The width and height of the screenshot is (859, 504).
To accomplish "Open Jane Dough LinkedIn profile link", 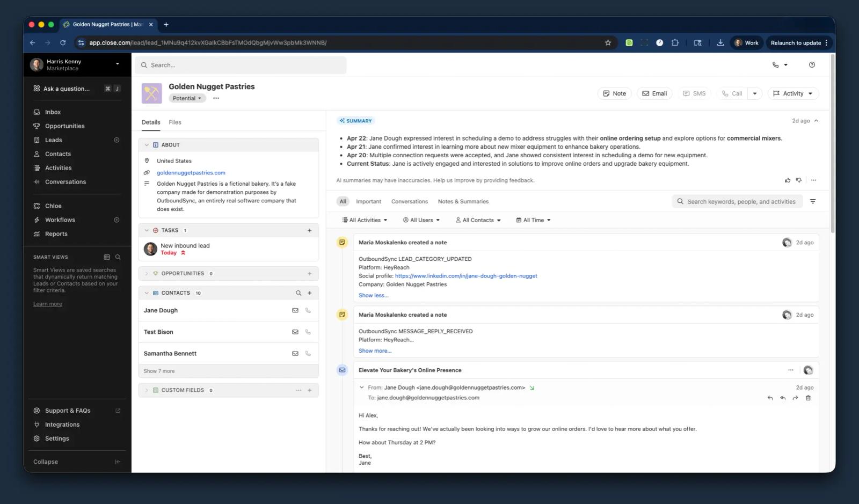I will click(x=466, y=276).
